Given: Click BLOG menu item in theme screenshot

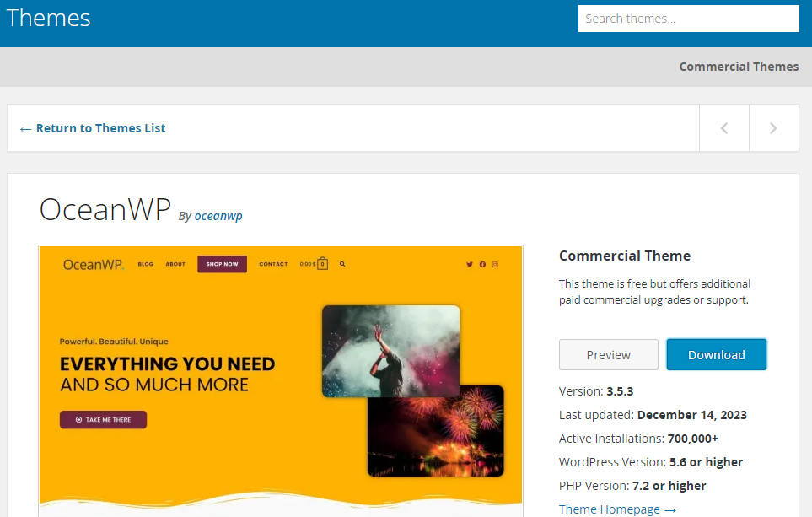Looking at the screenshot, I should pos(146,264).
